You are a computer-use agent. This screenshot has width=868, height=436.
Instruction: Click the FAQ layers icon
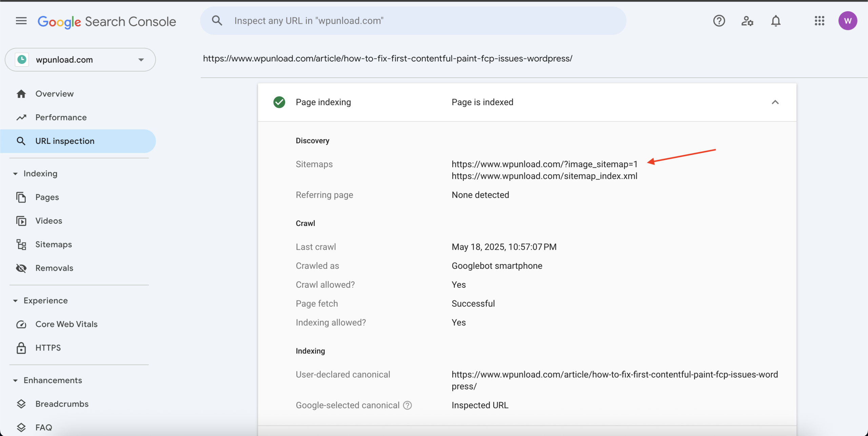(x=21, y=428)
